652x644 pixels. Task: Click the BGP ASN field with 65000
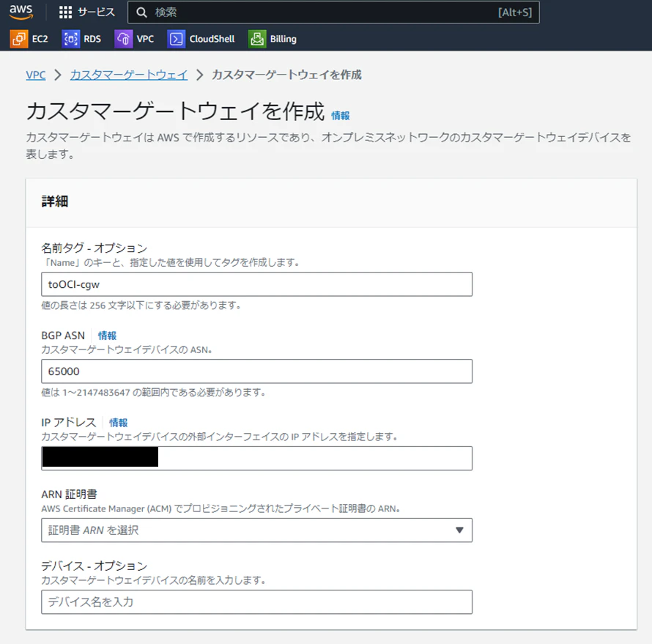pyautogui.click(x=256, y=371)
